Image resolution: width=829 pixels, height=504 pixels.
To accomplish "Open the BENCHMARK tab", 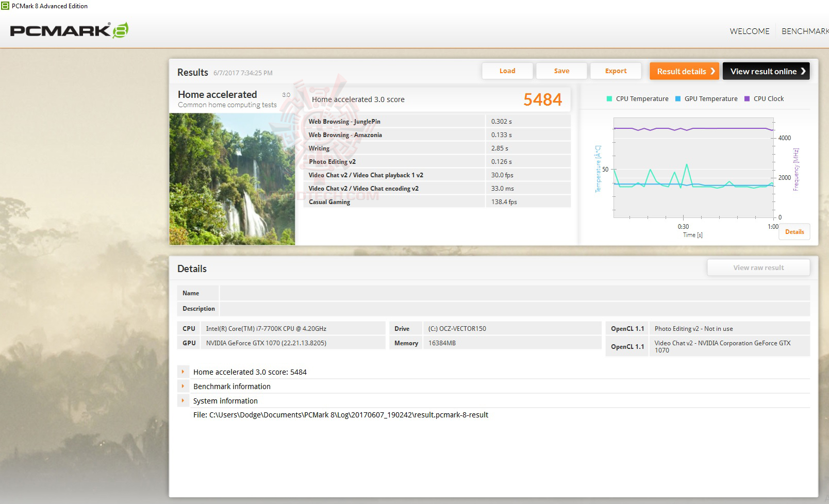I will 806,30.
